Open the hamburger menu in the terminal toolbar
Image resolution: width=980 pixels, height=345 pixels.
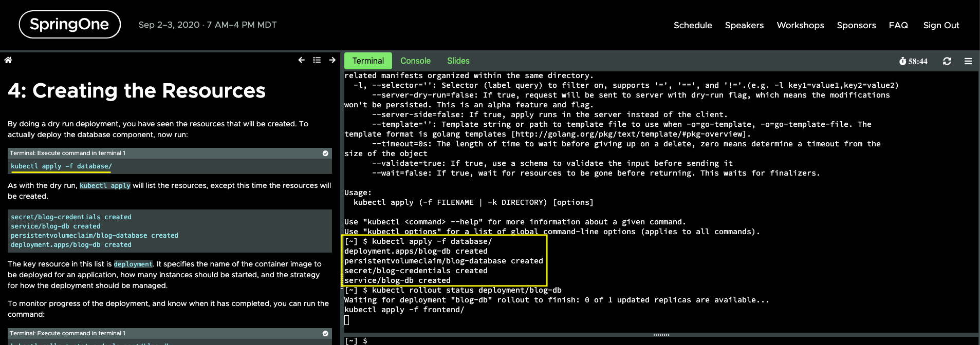(968, 61)
